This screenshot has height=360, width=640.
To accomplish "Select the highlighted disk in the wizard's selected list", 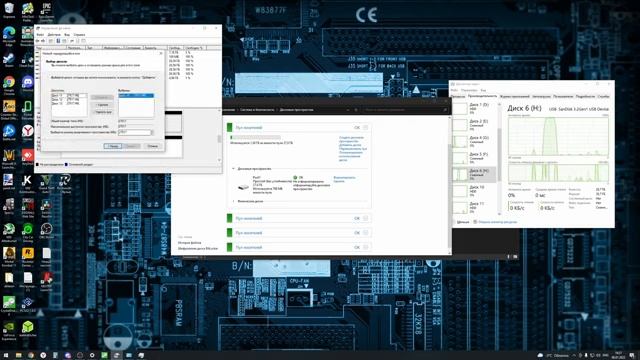I will pos(136,96).
